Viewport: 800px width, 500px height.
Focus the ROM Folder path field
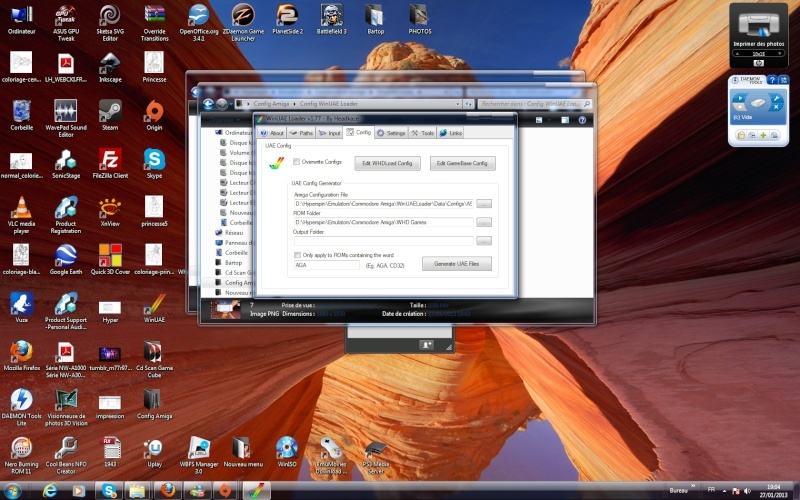(383, 222)
